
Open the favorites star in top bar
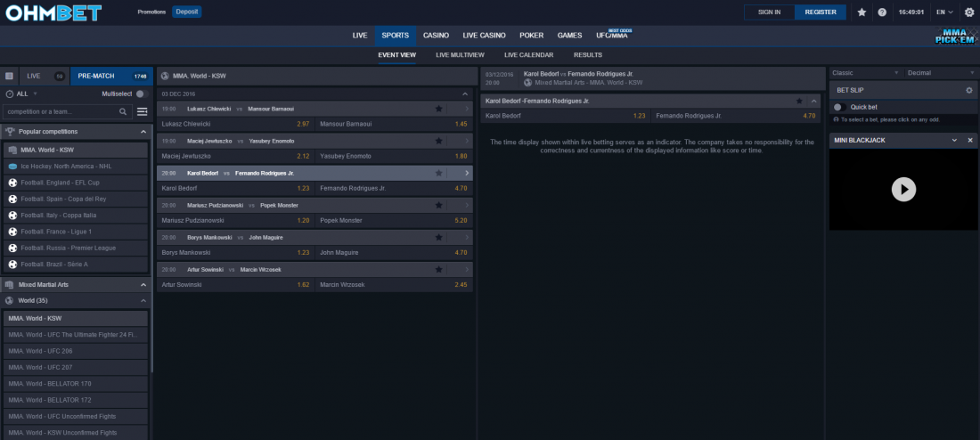862,12
